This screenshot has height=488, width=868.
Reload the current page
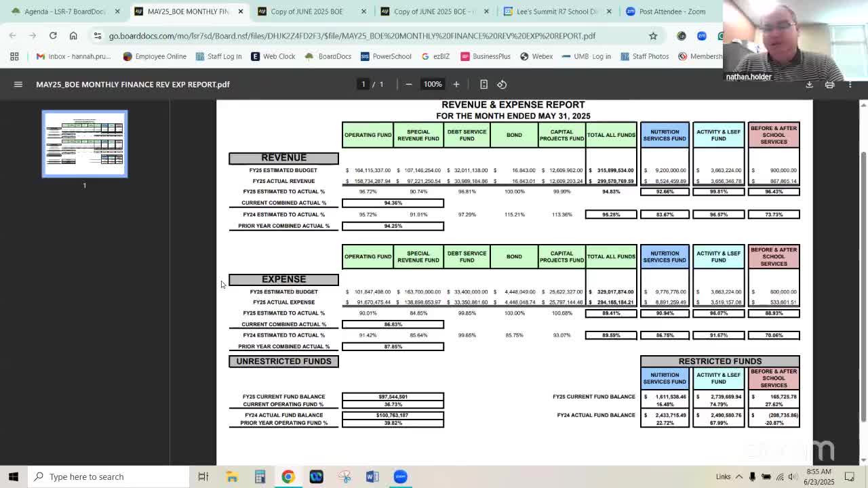53,36
